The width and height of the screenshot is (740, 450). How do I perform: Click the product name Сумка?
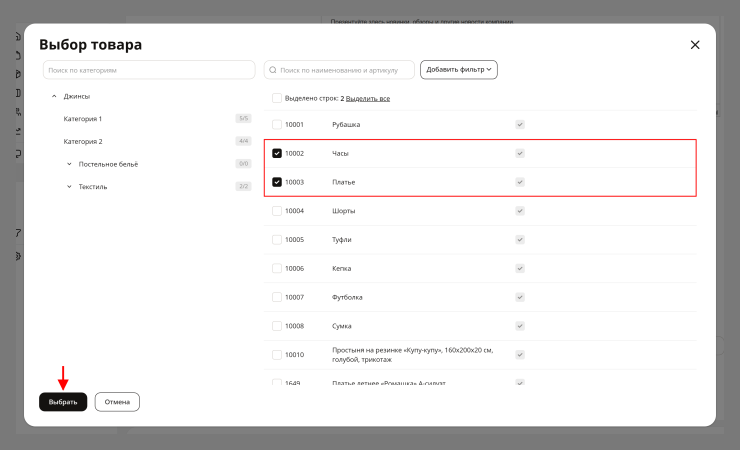click(342, 326)
